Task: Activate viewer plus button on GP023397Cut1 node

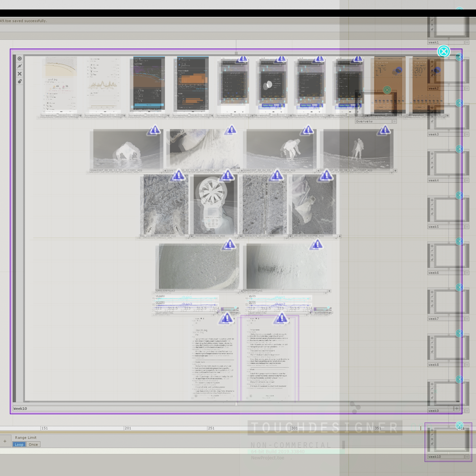Action: [329, 291]
